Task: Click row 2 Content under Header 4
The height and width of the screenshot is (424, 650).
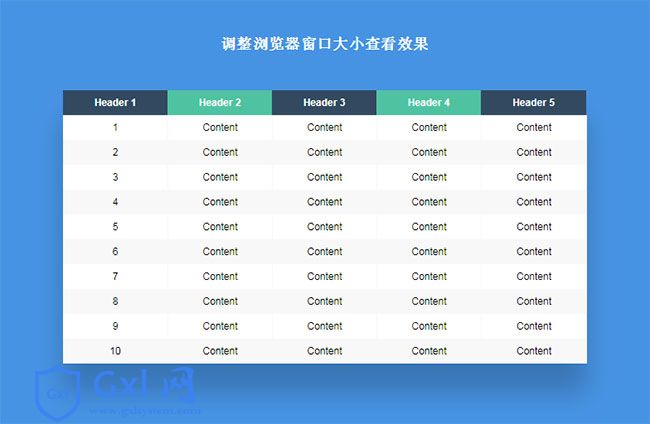Action: 429,152
